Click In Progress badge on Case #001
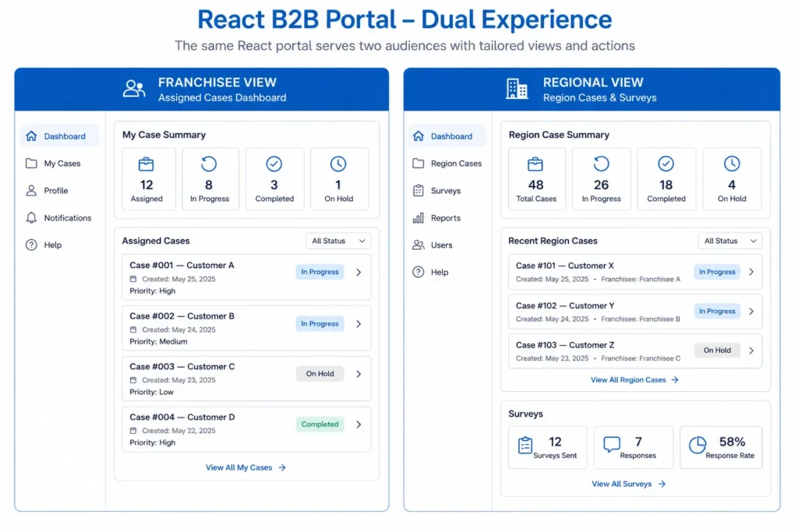 click(x=320, y=272)
